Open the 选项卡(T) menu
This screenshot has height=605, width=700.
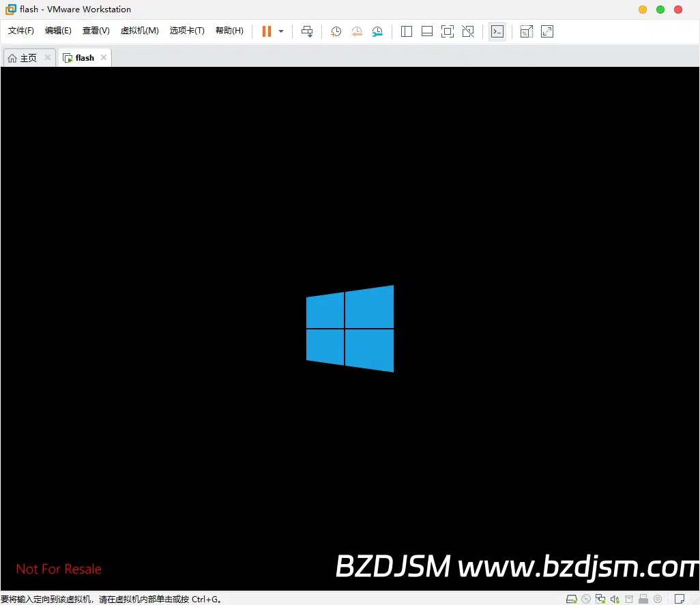[187, 31]
